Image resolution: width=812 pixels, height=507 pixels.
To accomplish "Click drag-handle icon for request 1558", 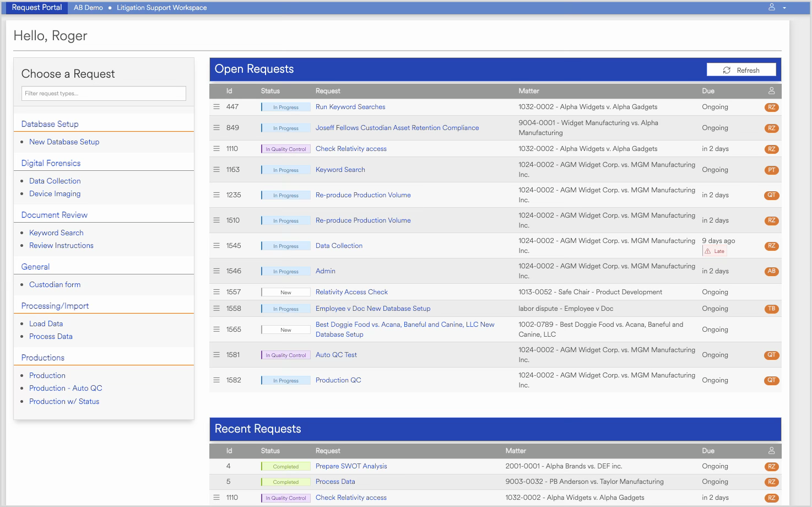I will coord(216,309).
